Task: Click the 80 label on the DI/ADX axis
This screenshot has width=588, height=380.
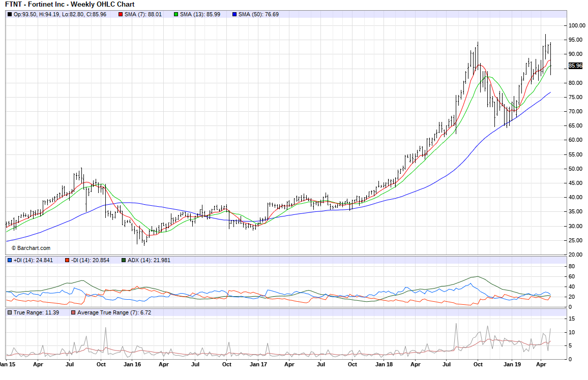Action: [572, 266]
